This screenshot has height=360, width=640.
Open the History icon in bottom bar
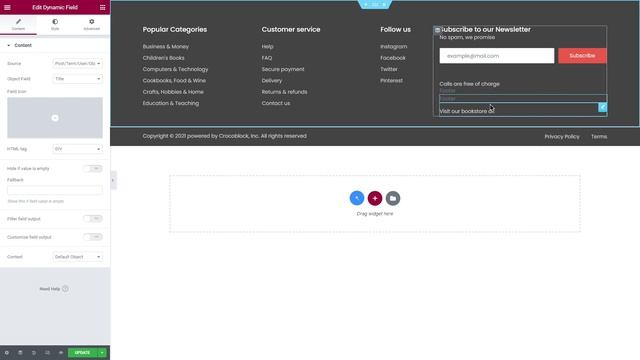[34, 353]
